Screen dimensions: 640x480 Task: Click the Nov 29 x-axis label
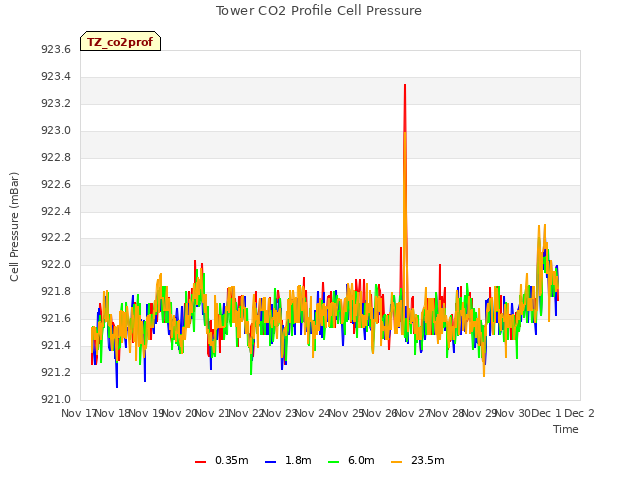tap(479, 413)
